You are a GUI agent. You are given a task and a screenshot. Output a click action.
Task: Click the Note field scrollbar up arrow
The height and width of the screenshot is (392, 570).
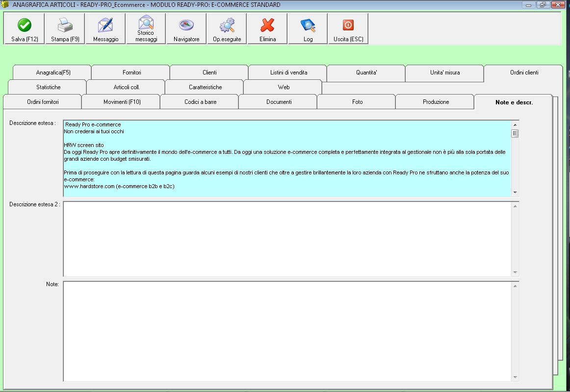pos(515,286)
